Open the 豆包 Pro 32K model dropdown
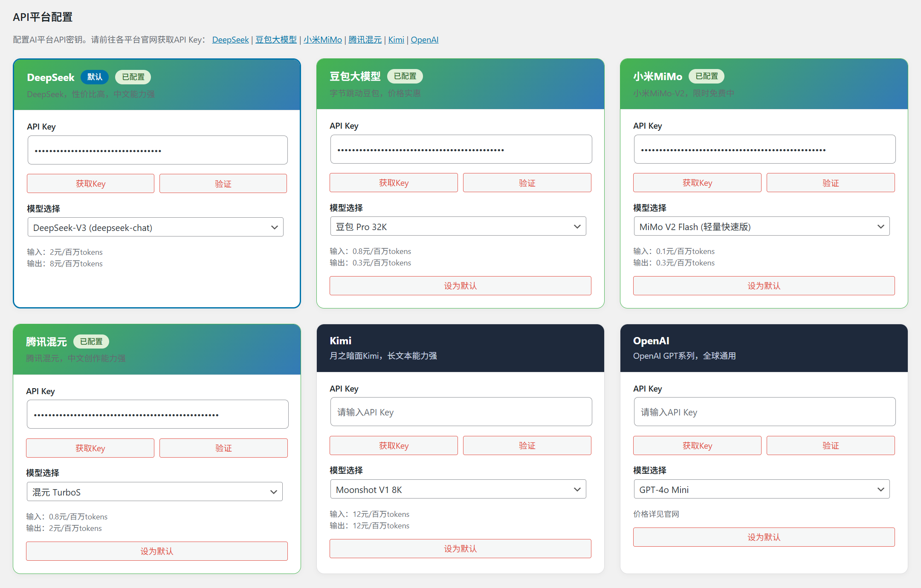 458,227
